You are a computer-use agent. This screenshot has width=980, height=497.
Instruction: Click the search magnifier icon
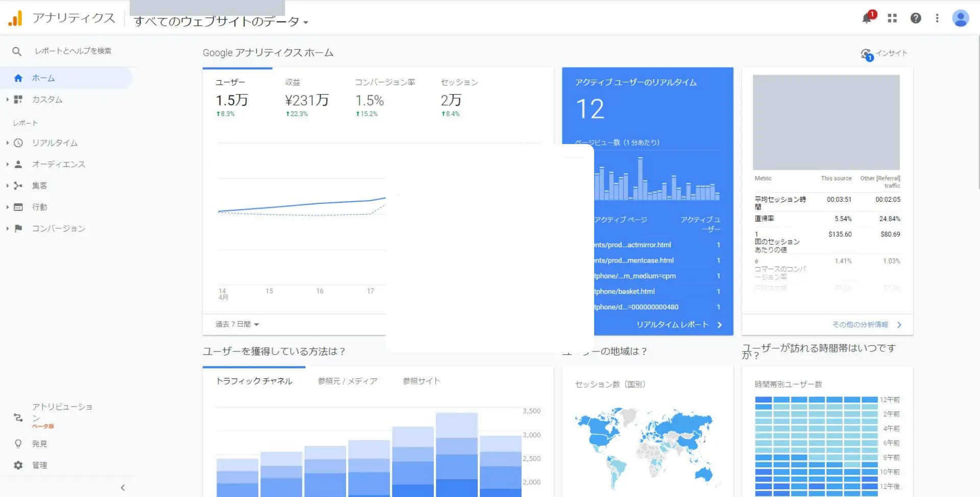17,51
